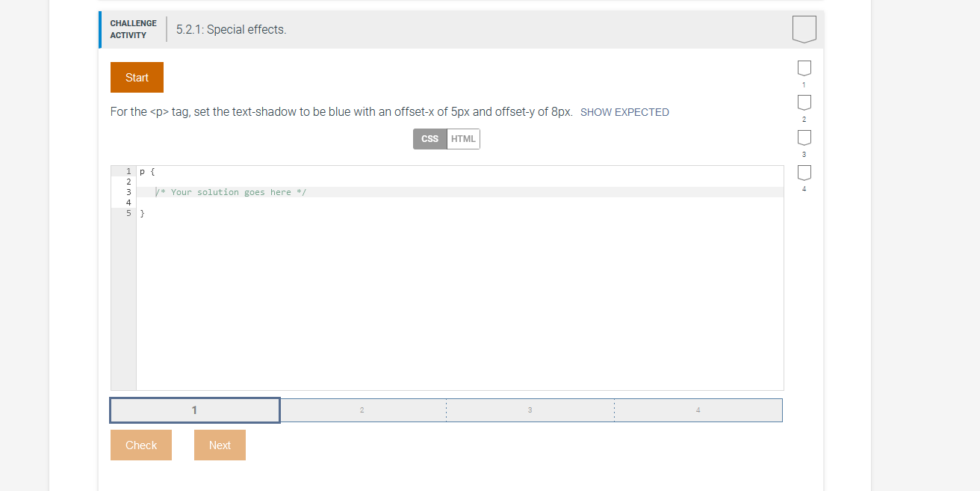Switch to the CSS tab

(429, 138)
